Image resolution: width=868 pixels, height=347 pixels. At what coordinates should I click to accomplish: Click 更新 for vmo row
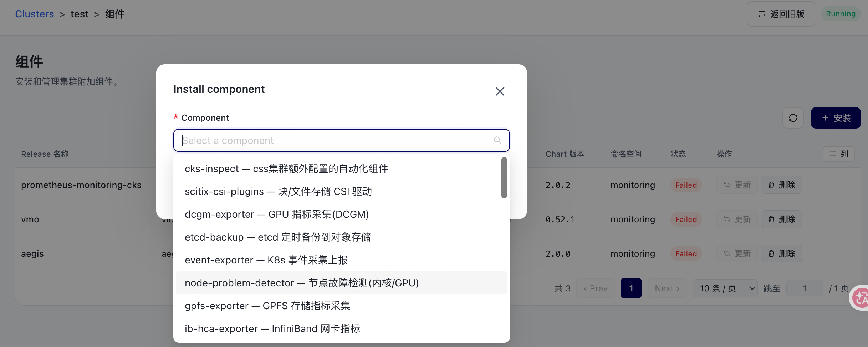pos(737,219)
